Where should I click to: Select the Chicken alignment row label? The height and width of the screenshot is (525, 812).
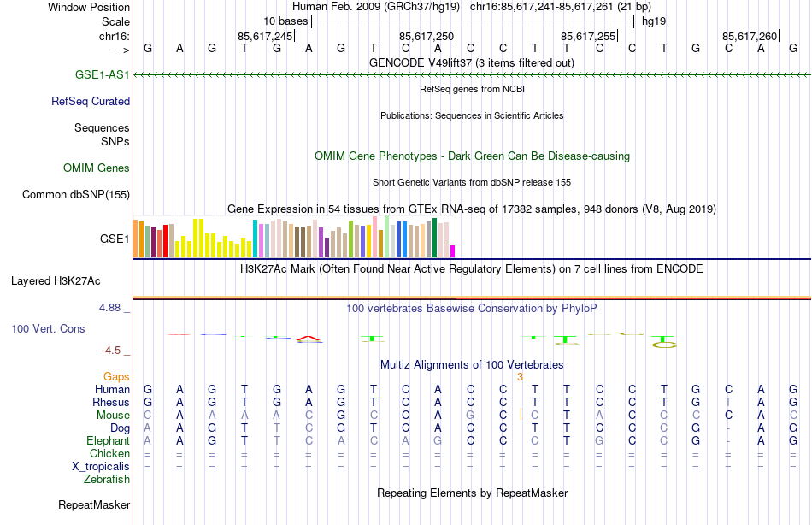pyautogui.click(x=109, y=453)
